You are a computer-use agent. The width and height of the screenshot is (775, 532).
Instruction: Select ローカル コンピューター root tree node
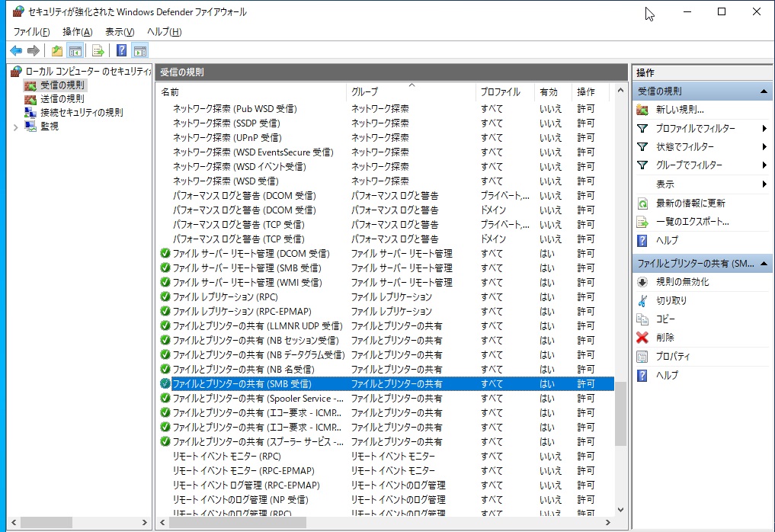[88, 72]
